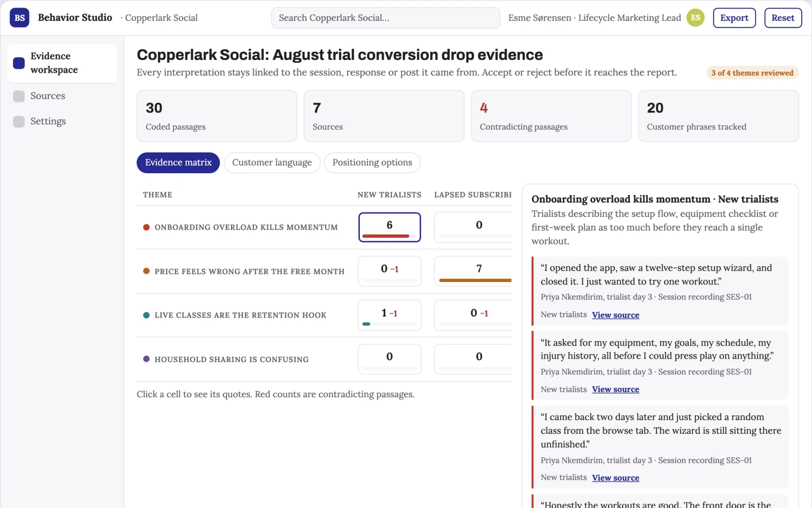
Task: Click the teal dot for Live classes theme
Action: (146, 315)
